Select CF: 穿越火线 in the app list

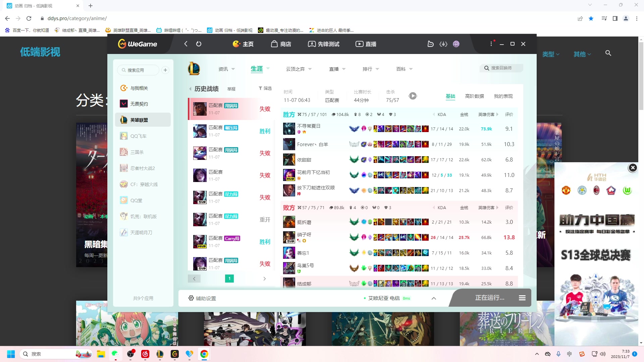(x=143, y=184)
